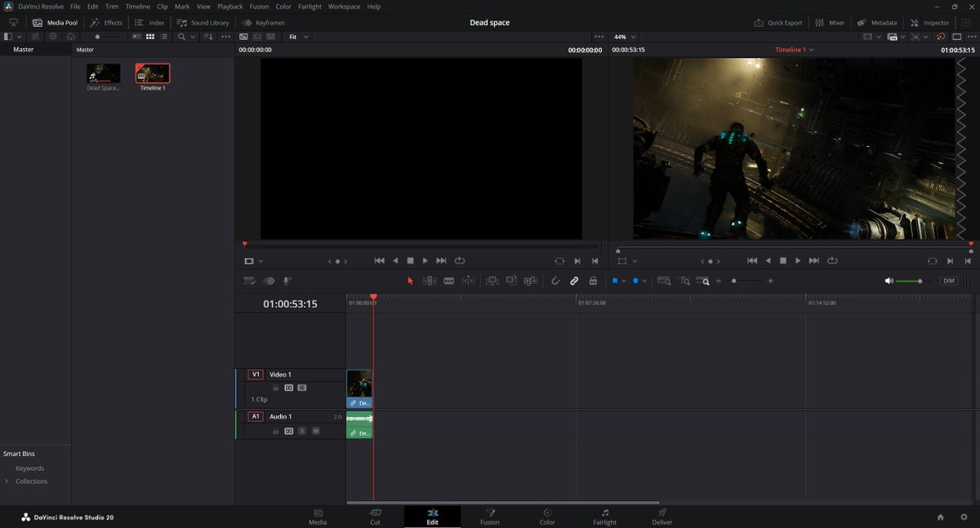Select the arrow Selection Mode tool

pos(410,281)
